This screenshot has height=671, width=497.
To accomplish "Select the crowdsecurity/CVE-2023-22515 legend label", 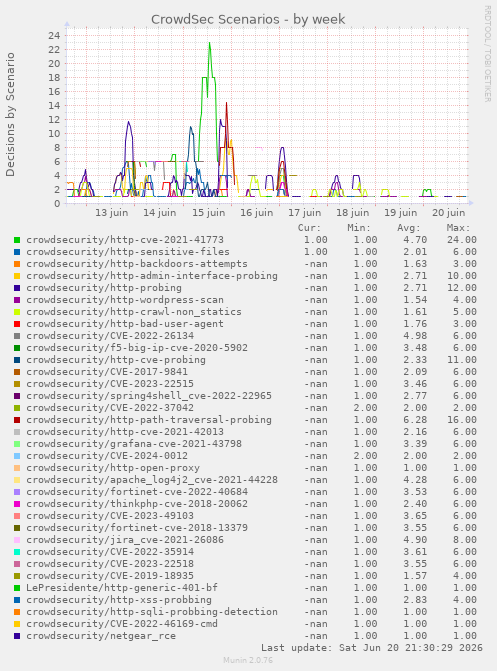I will click(x=110, y=383).
